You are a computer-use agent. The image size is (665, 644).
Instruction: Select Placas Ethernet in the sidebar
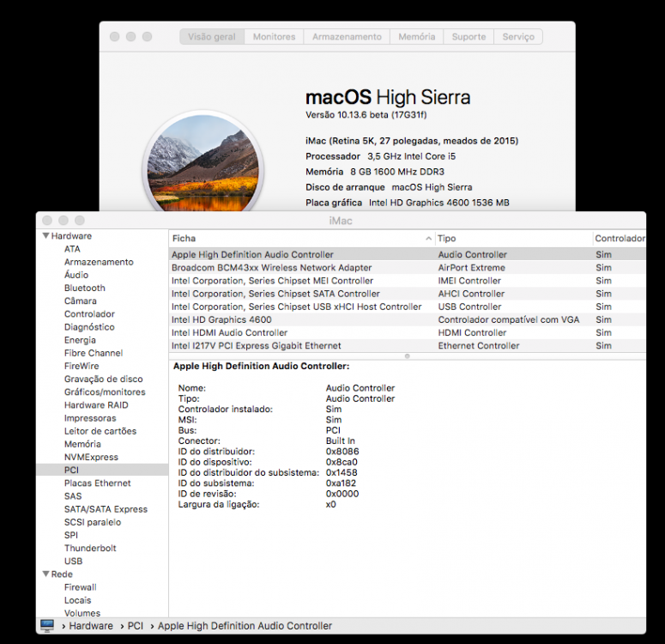point(98,483)
